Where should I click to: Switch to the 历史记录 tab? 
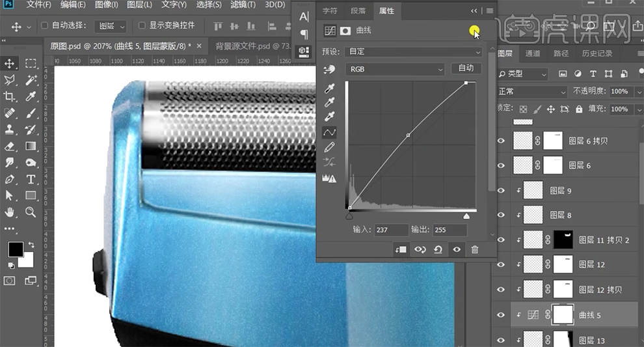pos(597,53)
